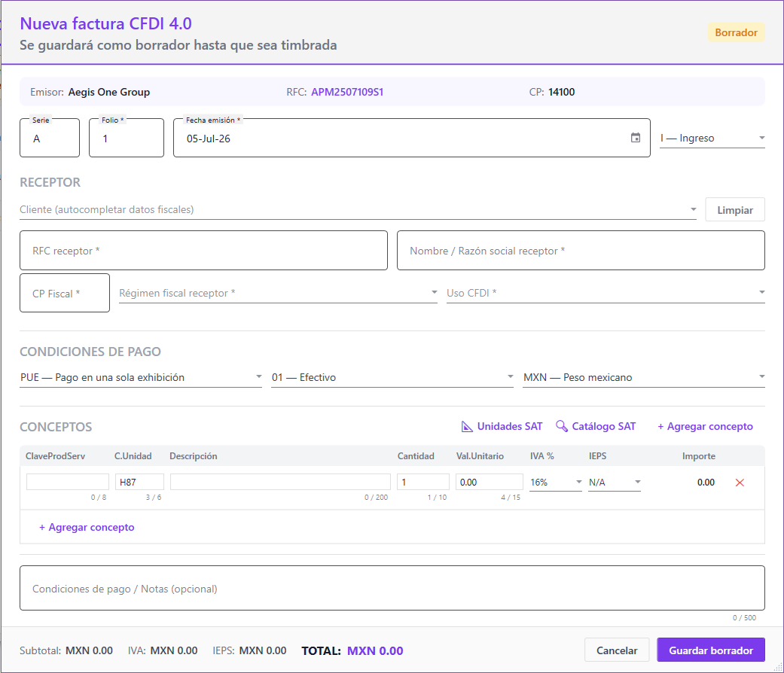Click the Val.Unitario input showing 0.00
Screen dimensions: 784x673
click(490, 482)
